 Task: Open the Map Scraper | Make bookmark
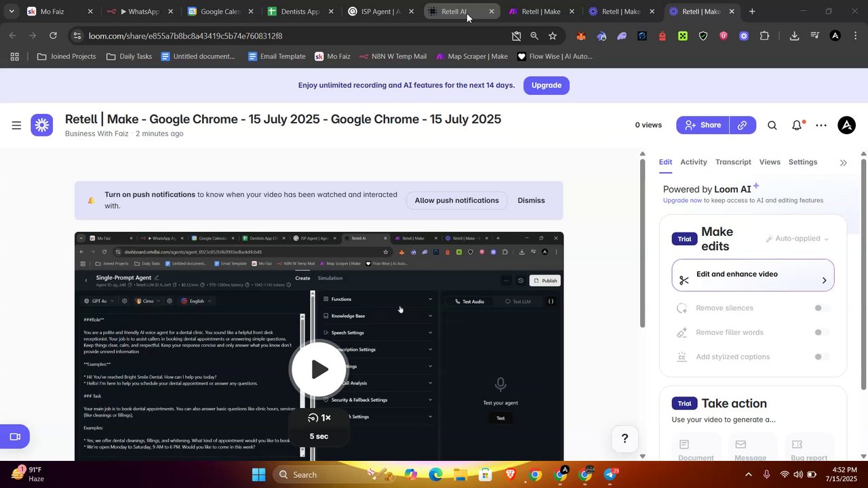pyautogui.click(x=471, y=56)
